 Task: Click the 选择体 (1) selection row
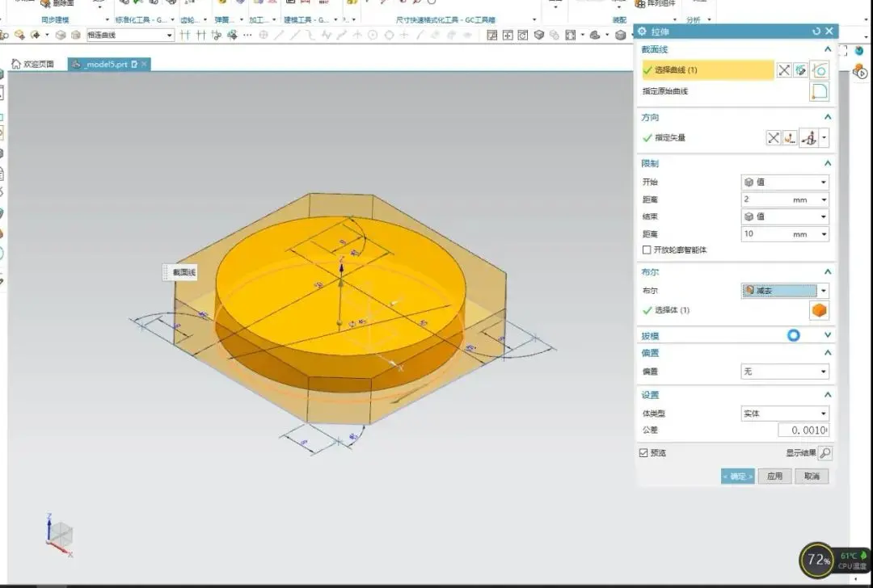point(723,310)
